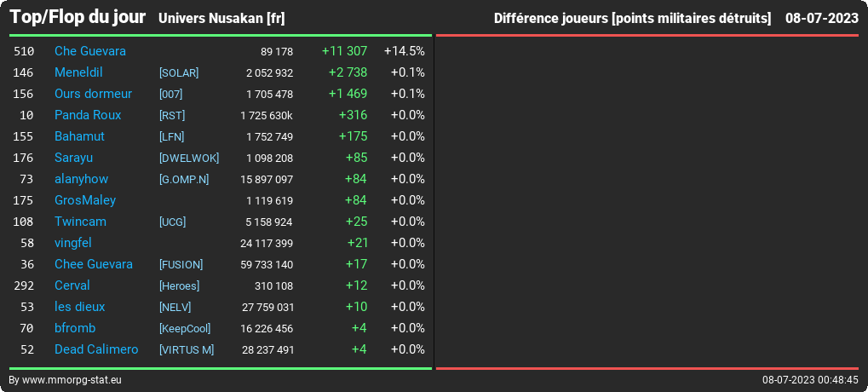Open Meneldil player entry

tap(78, 72)
